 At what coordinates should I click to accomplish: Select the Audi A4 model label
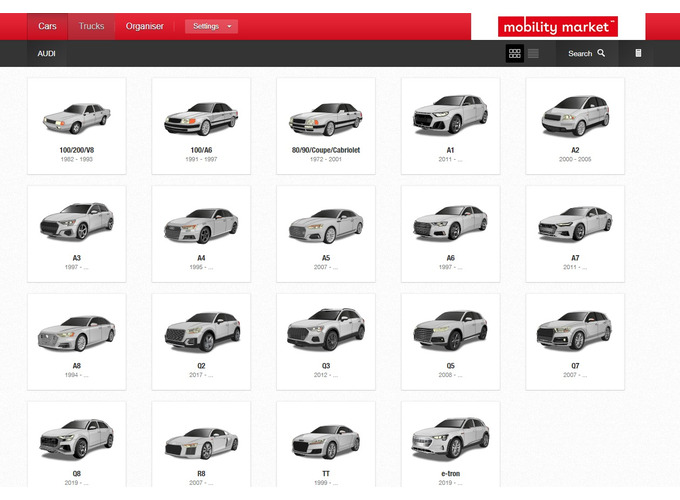pos(201,257)
